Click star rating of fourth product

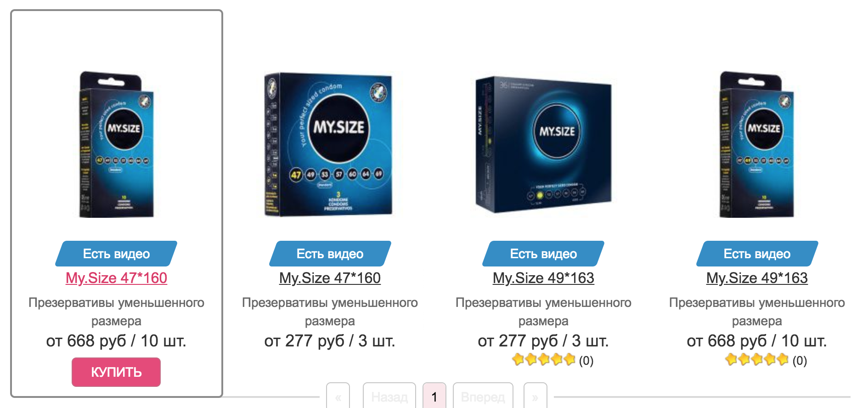pyautogui.click(x=757, y=359)
